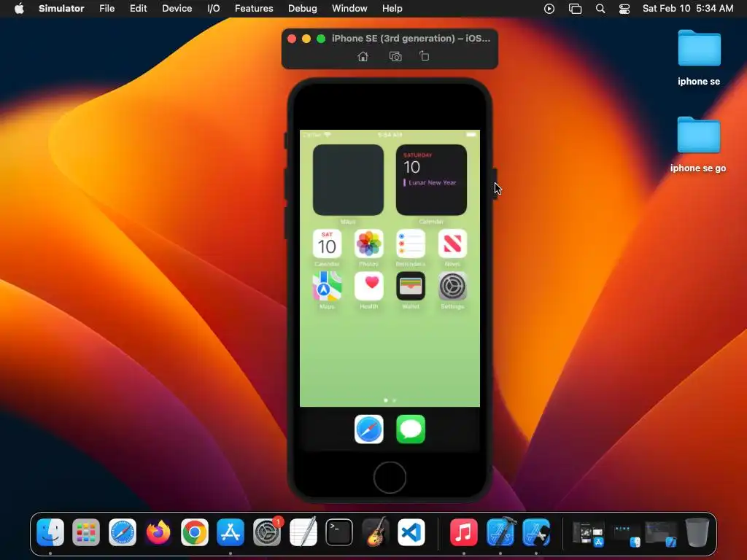Take a simulator screenshot with camera icon

click(x=395, y=57)
